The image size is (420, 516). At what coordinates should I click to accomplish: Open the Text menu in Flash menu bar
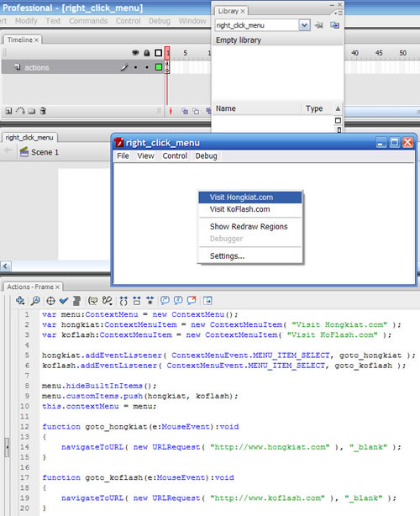pyautogui.click(x=53, y=21)
